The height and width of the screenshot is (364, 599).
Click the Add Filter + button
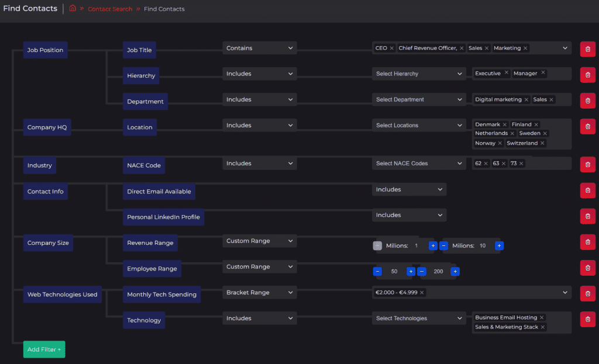tap(44, 349)
